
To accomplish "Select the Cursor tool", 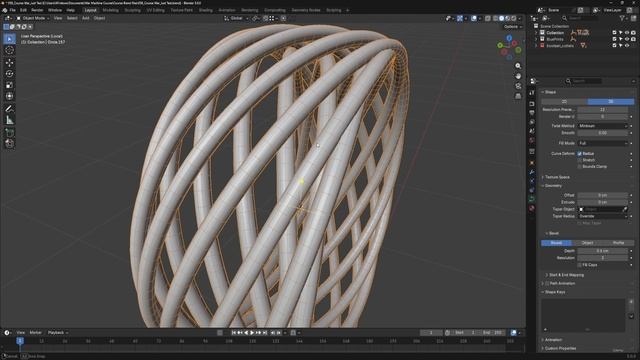I will (9, 50).
